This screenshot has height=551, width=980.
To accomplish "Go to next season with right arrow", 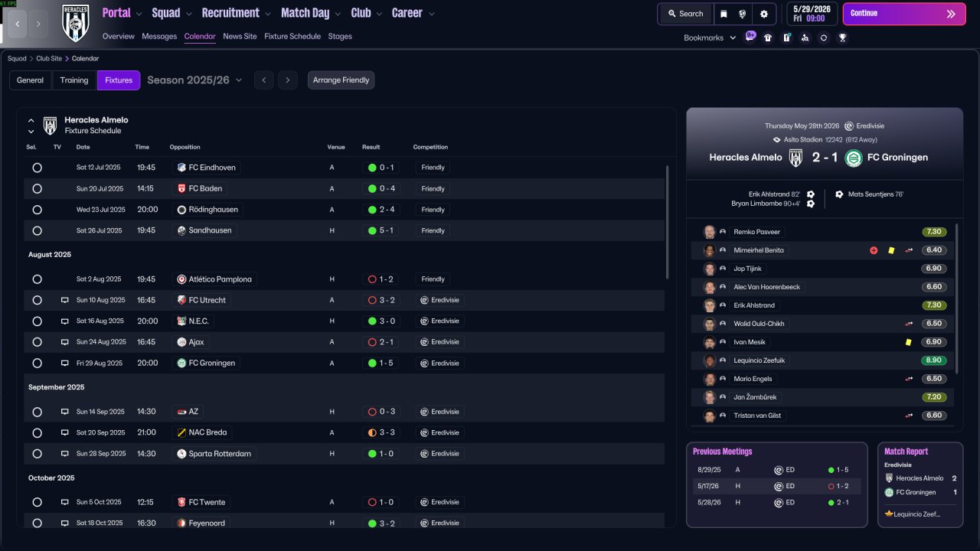I will tap(288, 80).
